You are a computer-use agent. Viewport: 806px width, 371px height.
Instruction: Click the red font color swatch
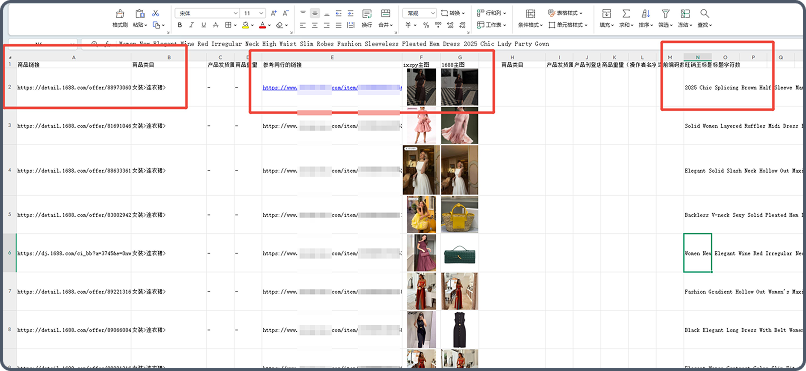[262, 25]
